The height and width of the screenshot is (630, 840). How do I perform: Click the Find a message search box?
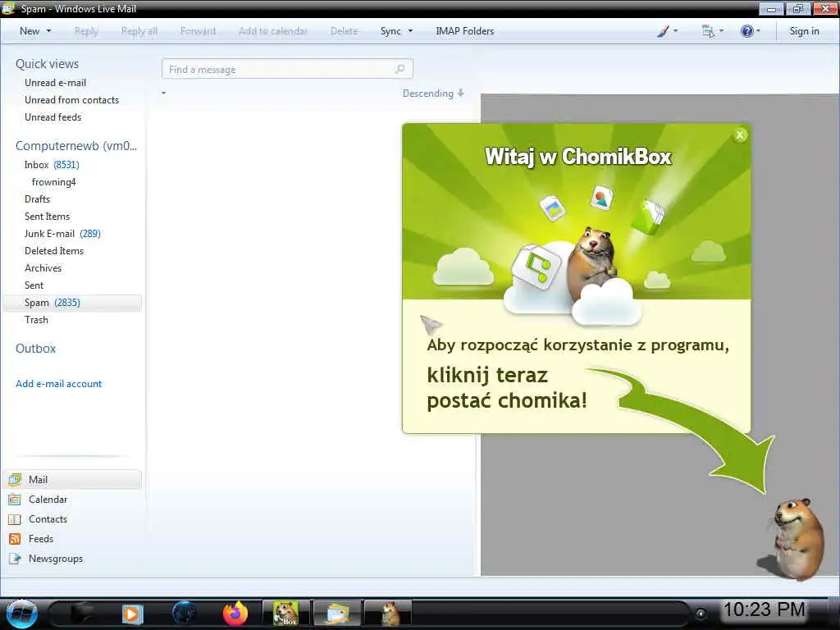[x=287, y=69]
